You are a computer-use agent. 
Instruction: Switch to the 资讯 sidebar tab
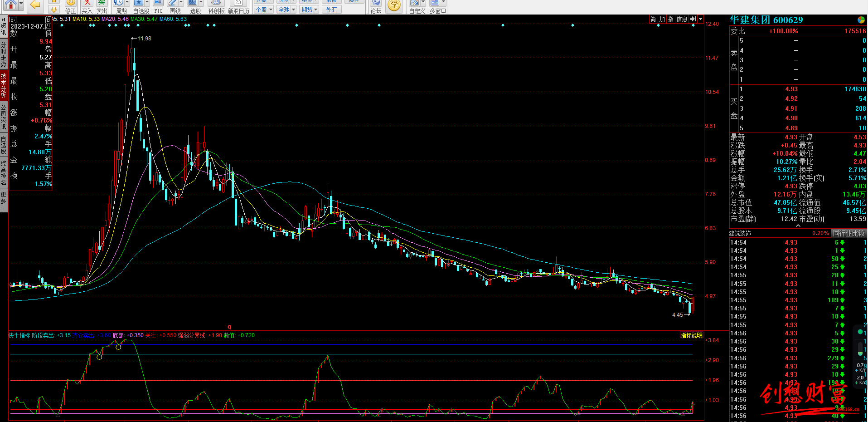[4, 29]
